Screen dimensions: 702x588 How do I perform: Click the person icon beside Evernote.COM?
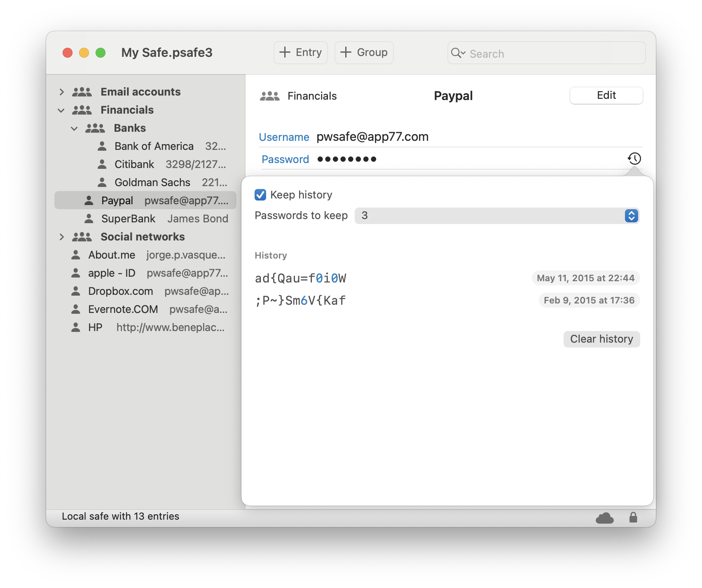click(76, 309)
